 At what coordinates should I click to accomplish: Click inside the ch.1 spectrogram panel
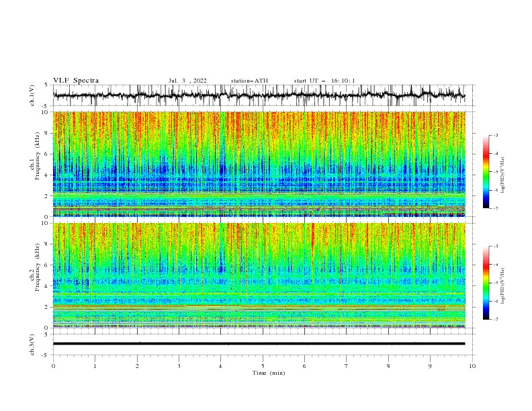[259, 164]
